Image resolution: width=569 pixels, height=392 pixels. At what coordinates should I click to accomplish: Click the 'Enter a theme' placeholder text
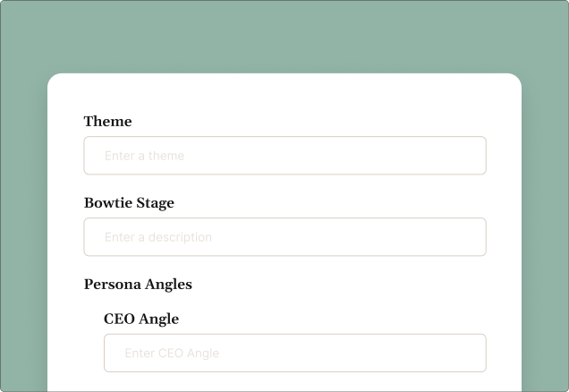point(144,156)
